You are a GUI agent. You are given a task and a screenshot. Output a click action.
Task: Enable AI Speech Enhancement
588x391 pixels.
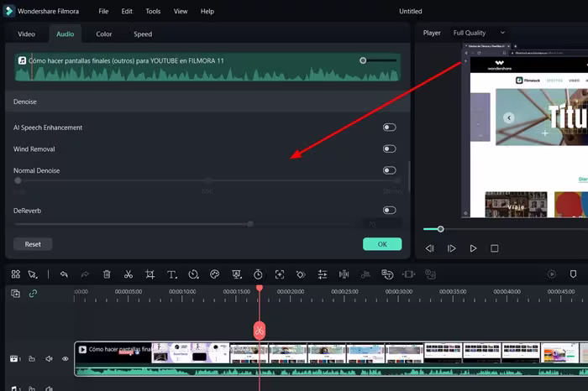(389, 128)
